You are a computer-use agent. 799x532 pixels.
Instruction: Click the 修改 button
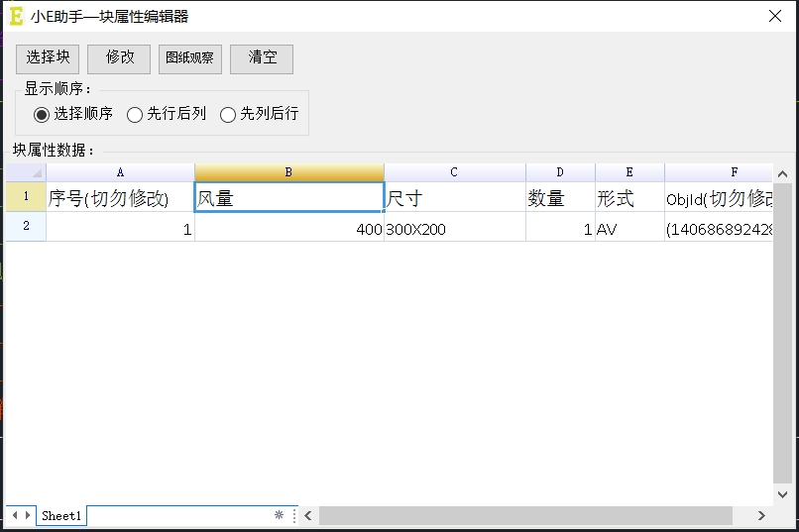pyautogui.click(x=119, y=59)
